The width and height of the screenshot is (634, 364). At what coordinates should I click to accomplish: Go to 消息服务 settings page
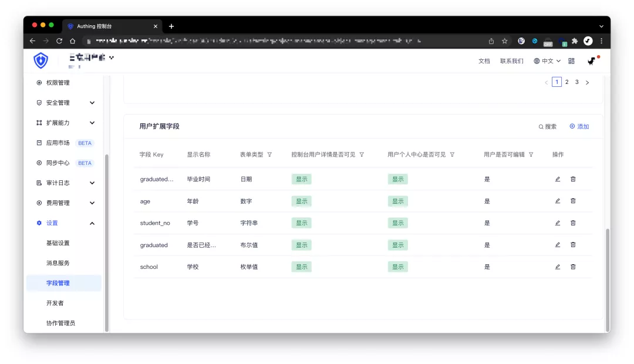(58, 263)
